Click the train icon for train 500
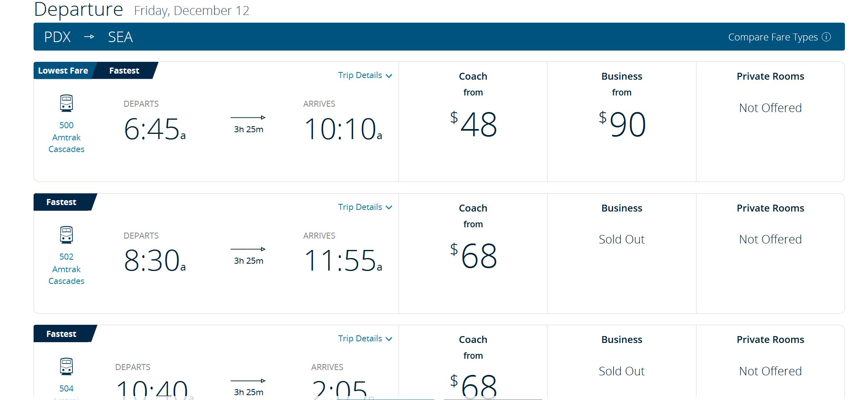This screenshot has height=400, width=868. [x=66, y=103]
